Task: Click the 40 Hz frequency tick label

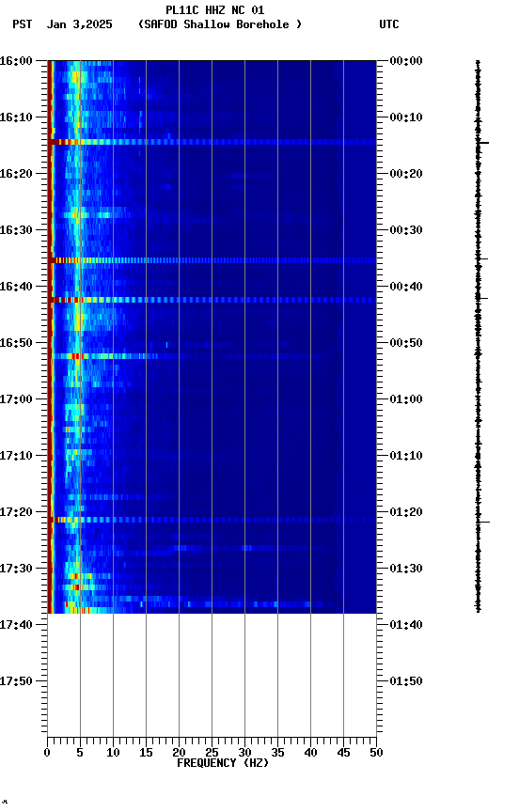Action: 310,753
